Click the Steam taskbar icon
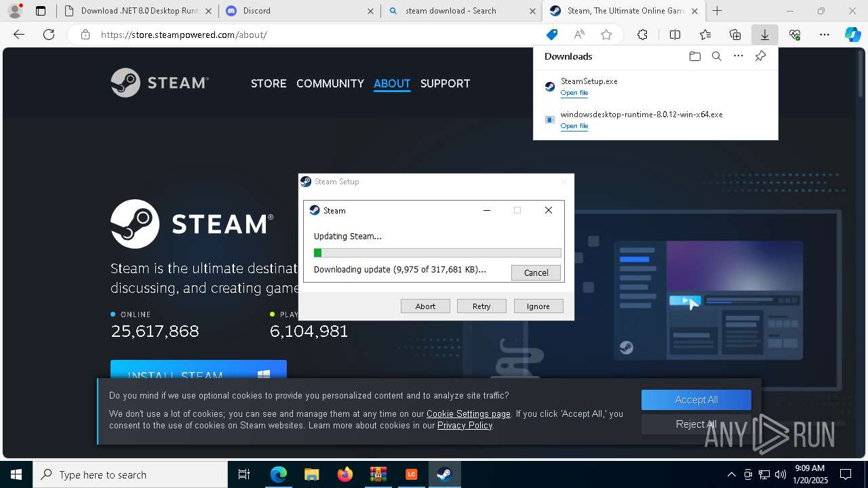This screenshot has width=868, height=488. 444,474
